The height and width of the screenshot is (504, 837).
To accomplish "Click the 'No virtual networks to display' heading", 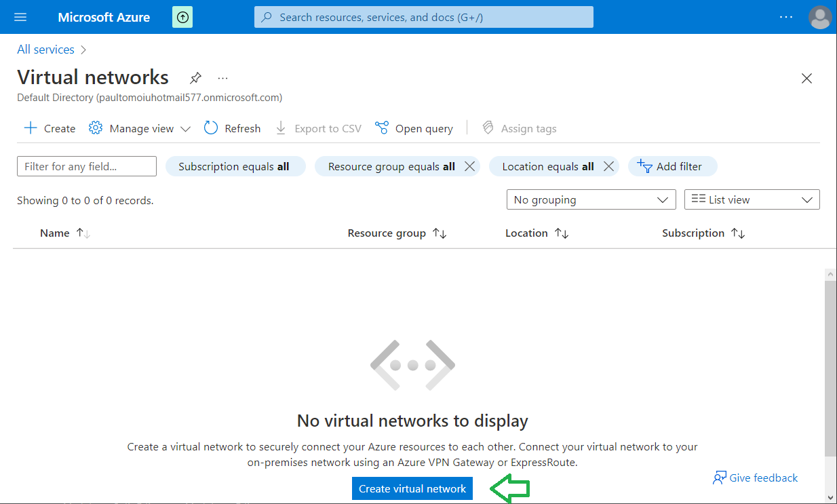I will (412, 421).
